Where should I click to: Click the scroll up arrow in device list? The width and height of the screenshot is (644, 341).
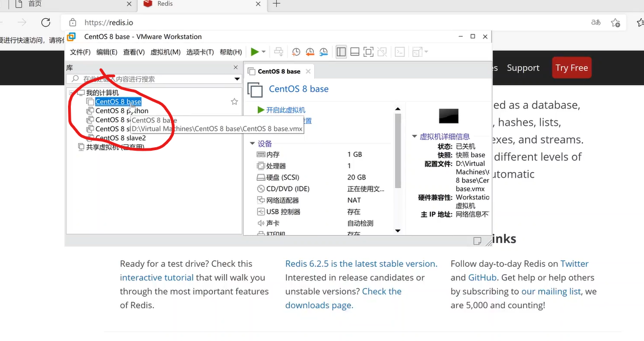pyautogui.click(x=398, y=109)
